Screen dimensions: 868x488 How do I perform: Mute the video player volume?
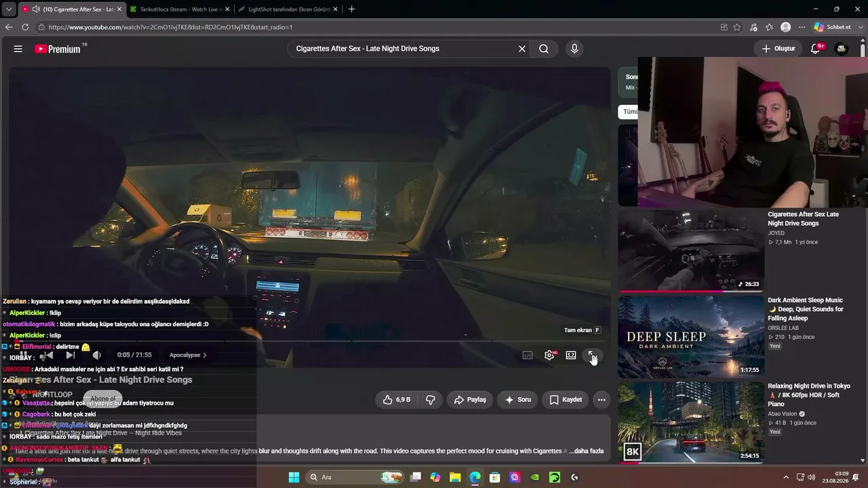[96, 355]
